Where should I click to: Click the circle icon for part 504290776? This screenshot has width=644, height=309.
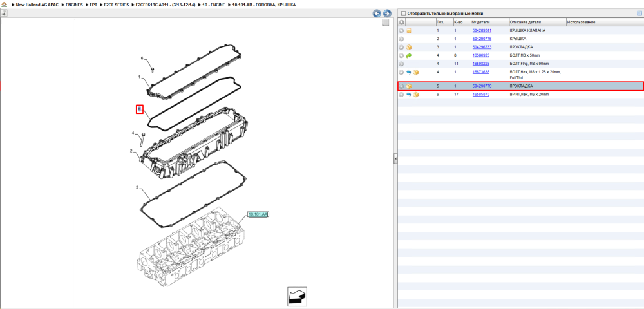click(x=402, y=39)
